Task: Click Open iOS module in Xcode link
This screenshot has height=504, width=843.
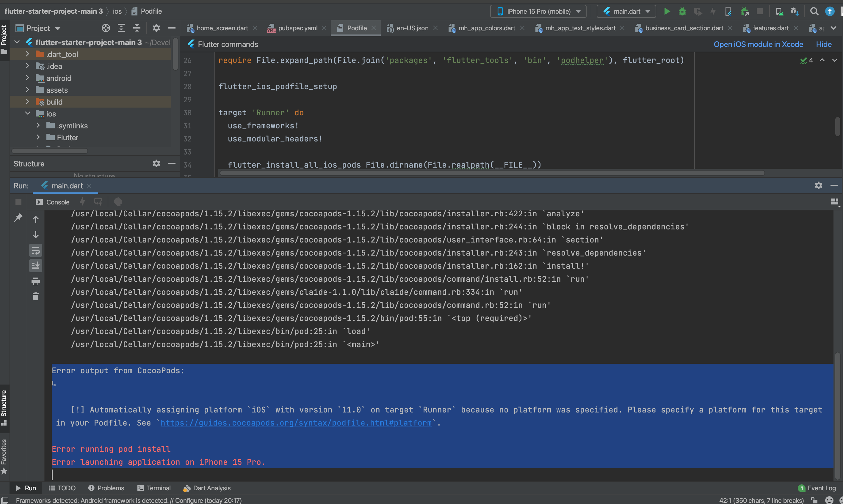Action: [x=758, y=45]
